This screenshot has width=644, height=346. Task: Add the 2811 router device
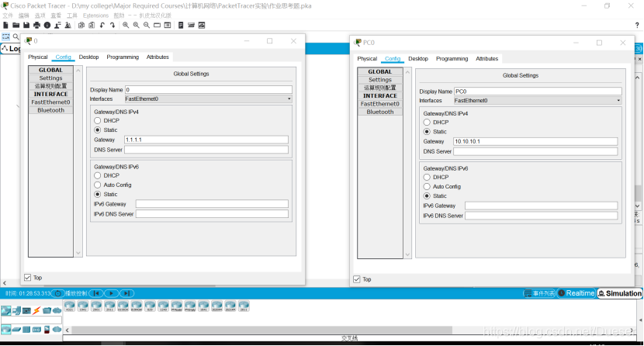tap(244, 306)
